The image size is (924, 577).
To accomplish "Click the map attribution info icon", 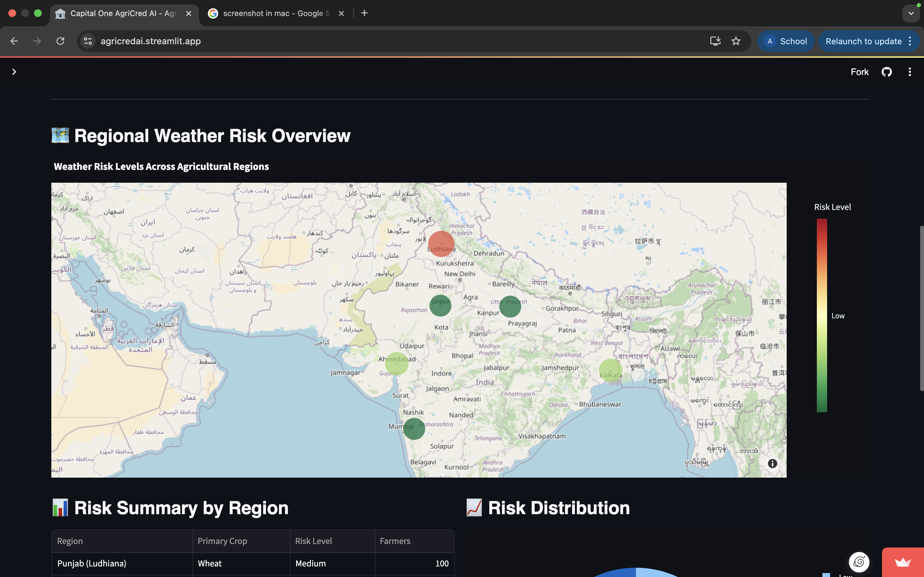I will (772, 463).
